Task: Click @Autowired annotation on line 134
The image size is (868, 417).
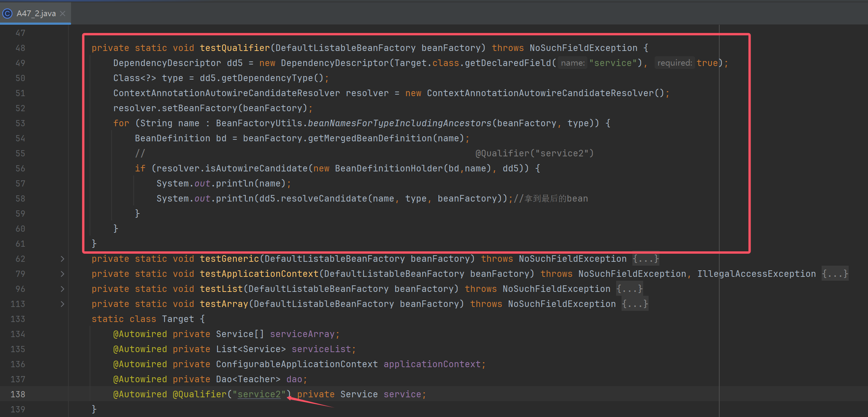Action: tap(140, 334)
